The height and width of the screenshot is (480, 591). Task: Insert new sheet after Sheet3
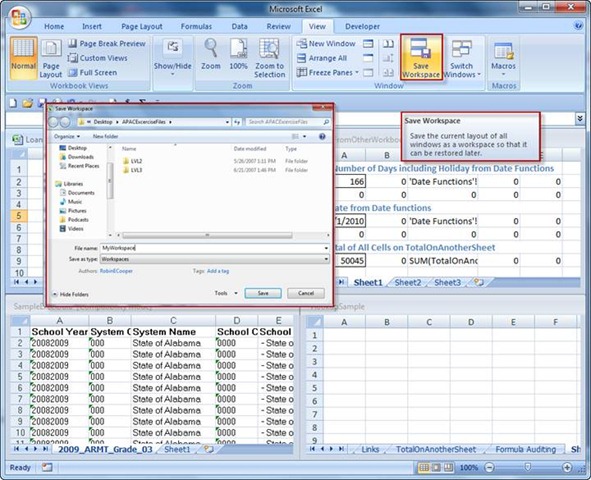click(x=479, y=282)
